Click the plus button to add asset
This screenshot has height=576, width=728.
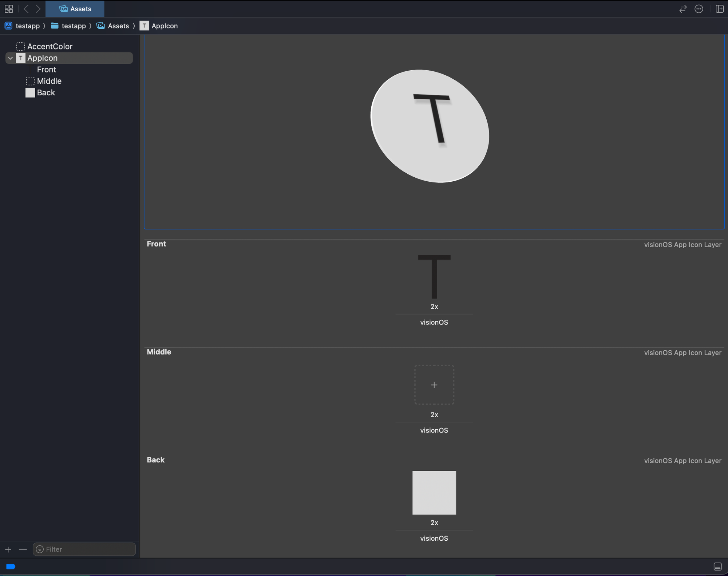(x=8, y=549)
